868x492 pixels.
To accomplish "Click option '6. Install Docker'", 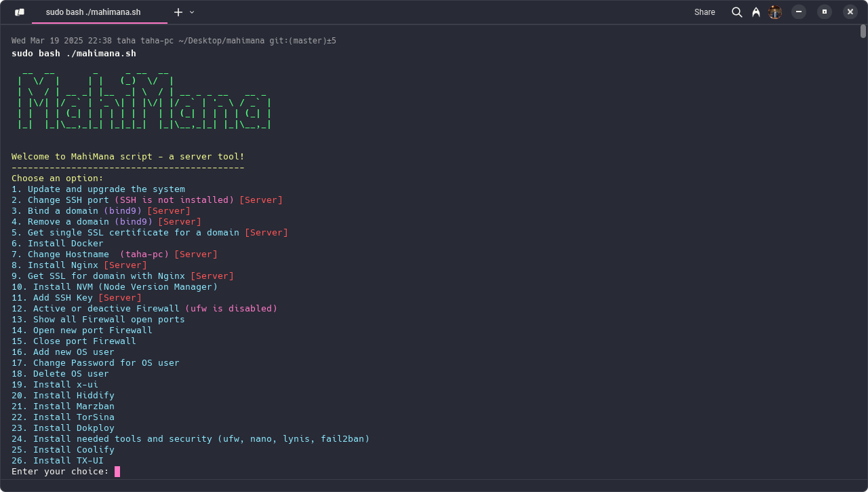I will coord(58,244).
